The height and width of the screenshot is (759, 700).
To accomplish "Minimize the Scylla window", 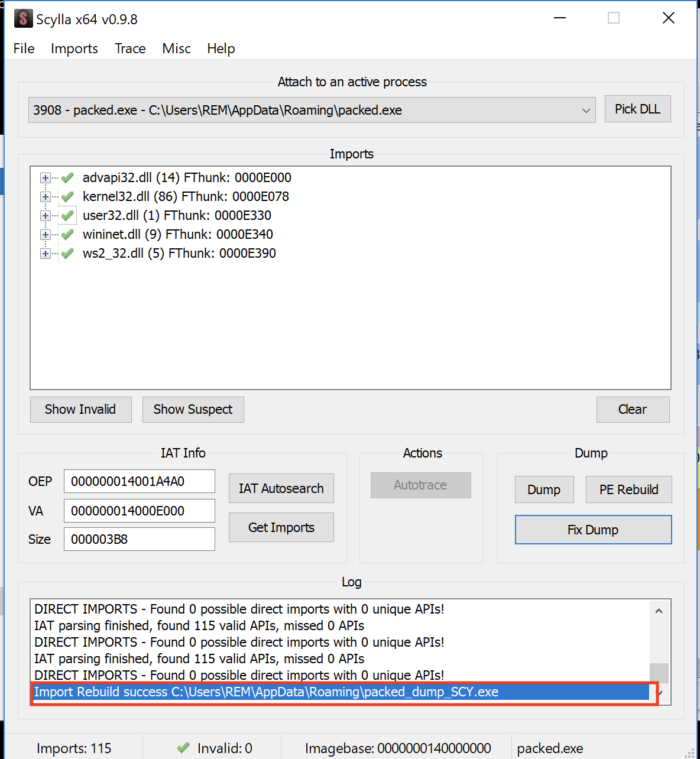I will point(560,18).
